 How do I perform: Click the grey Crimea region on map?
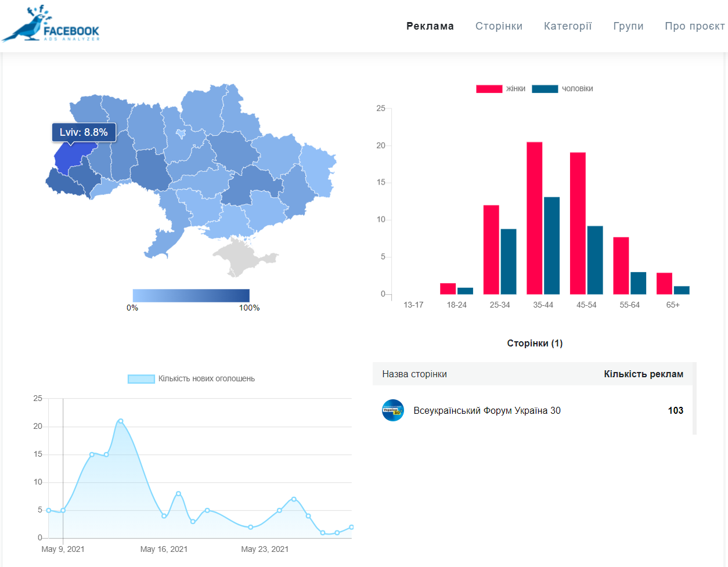click(244, 257)
